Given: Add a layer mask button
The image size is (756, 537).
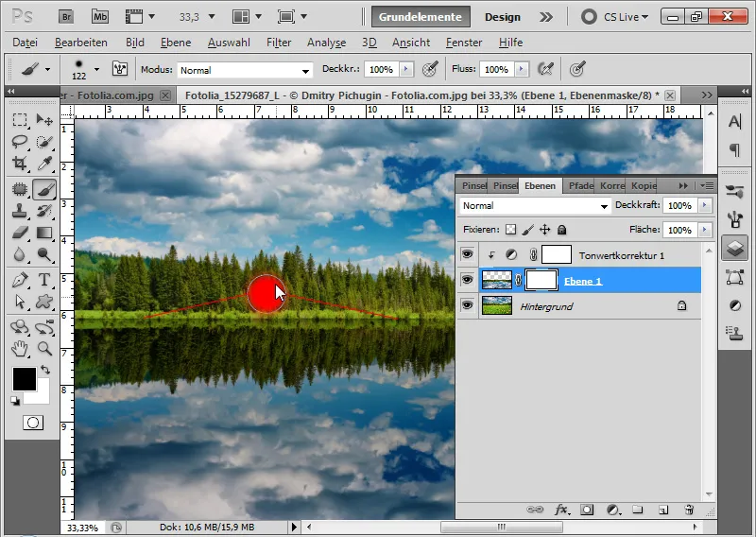Looking at the screenshot, I should [x=587, y=510].
